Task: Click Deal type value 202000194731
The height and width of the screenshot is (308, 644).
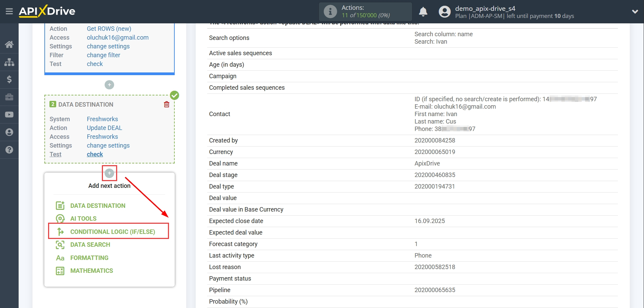Action: pyautogui.click(x=435, y=186)
